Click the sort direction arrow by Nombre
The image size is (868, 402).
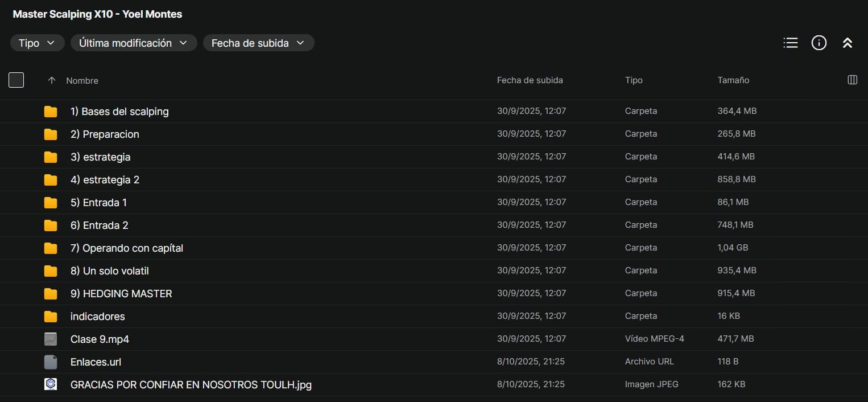point(52,81)
